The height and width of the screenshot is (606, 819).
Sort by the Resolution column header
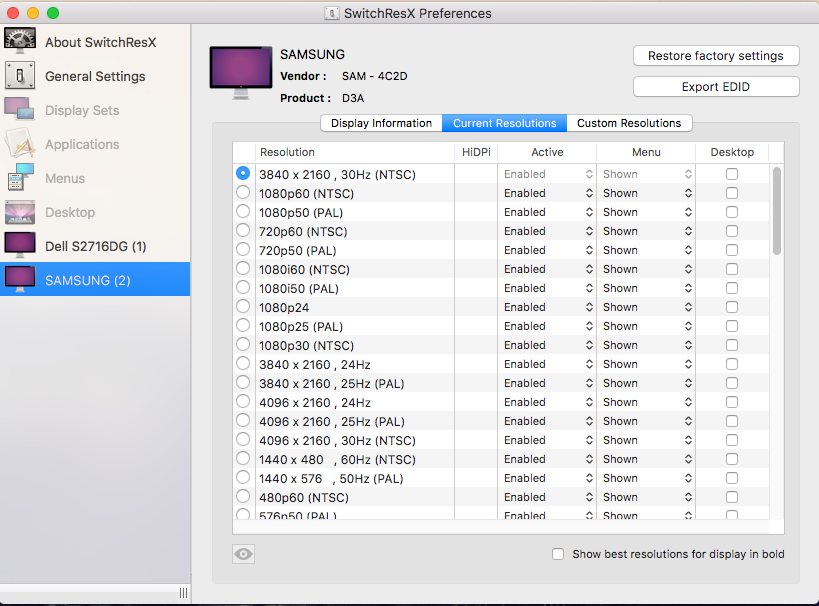pyautogui.click(x=355, y=152)
